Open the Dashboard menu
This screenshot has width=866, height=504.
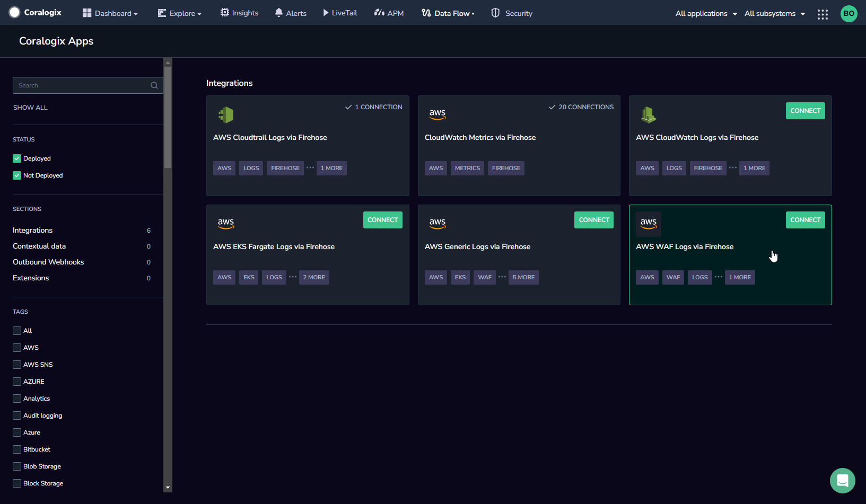[110, 13]
